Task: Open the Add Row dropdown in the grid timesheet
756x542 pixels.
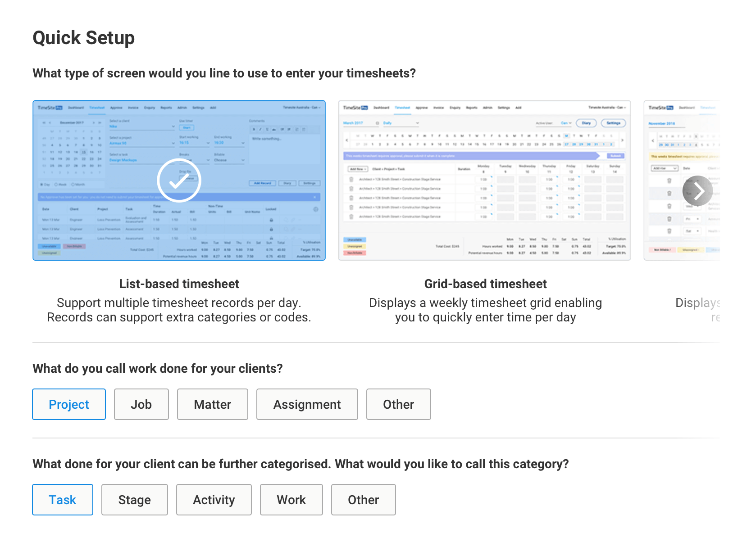Action: [x=358, y=169]
